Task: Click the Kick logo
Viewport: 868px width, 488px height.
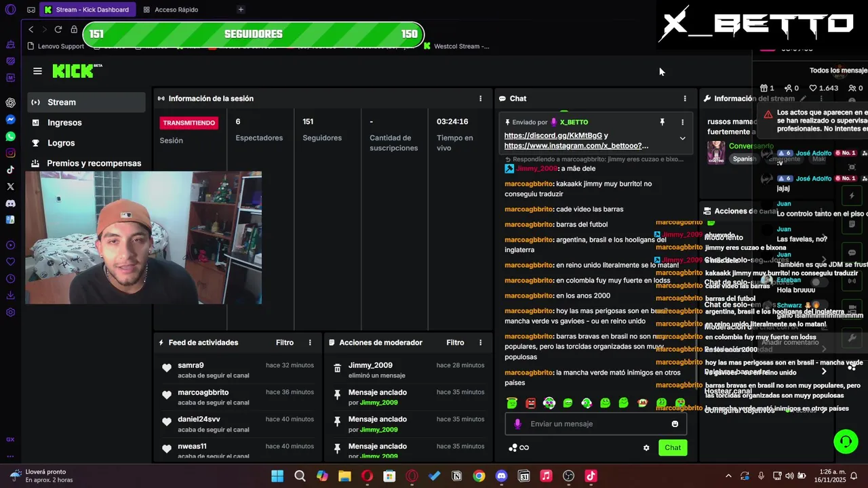Action: click(x=77, y=70)
